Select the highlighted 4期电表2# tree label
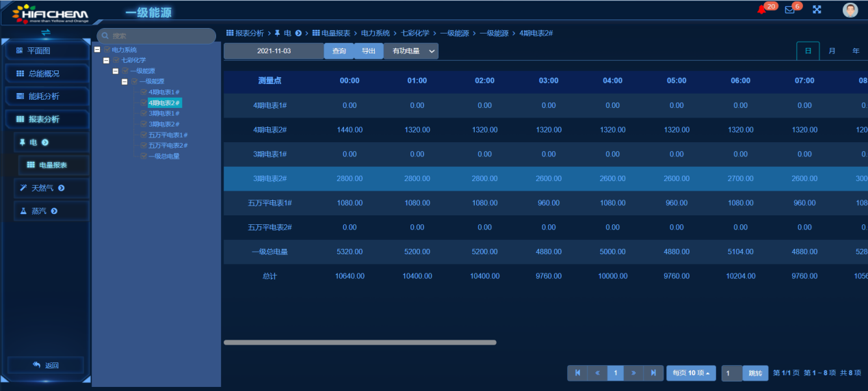Screen dimensions: 868x391 (165, 103)
